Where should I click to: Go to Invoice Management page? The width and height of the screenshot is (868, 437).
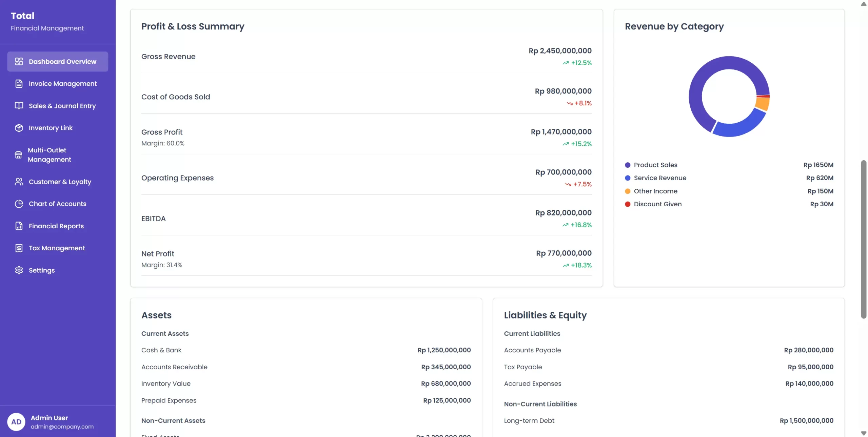click(x=63, y=84)
